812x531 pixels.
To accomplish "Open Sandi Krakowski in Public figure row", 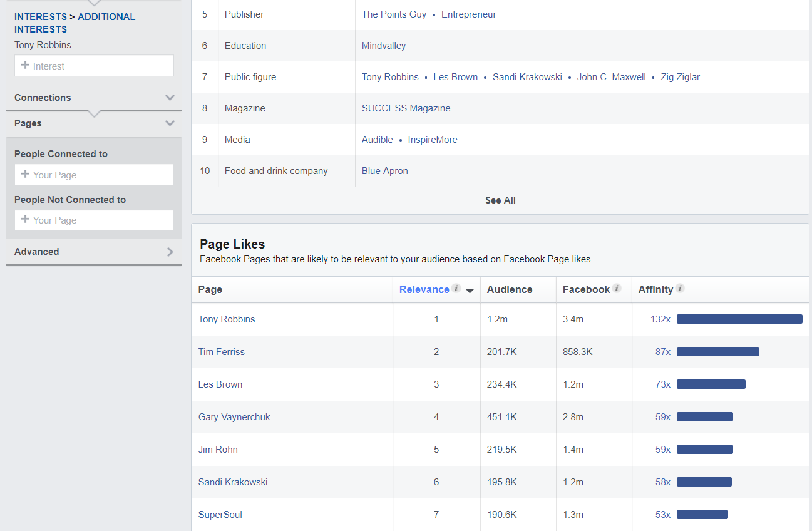I will point(527,77).
